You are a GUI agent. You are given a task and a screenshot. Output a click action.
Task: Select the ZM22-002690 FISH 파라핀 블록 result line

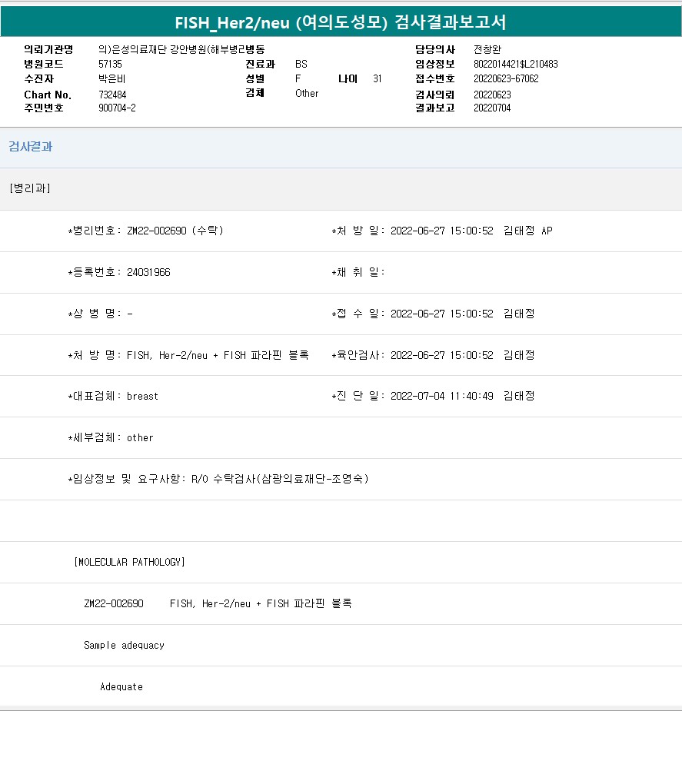point(218,604)
